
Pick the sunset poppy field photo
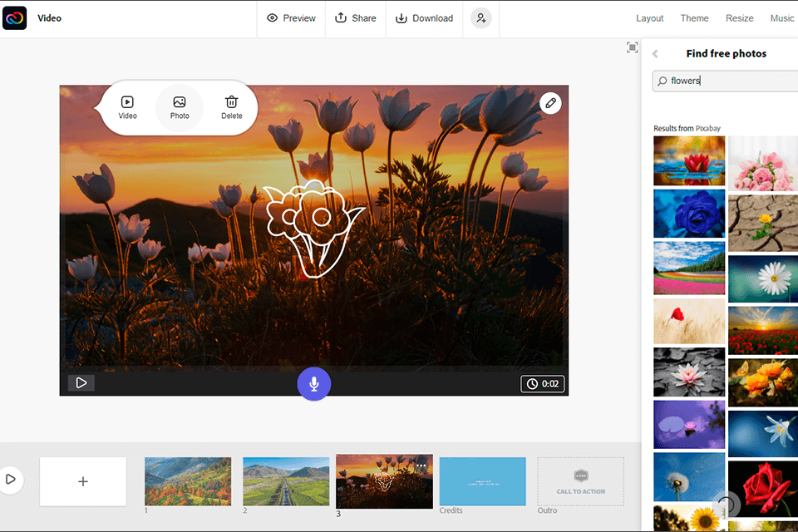click(763, 330)
